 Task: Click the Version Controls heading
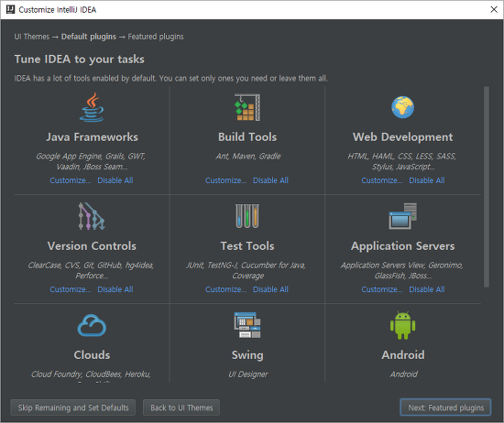click(x=92, y=246)
